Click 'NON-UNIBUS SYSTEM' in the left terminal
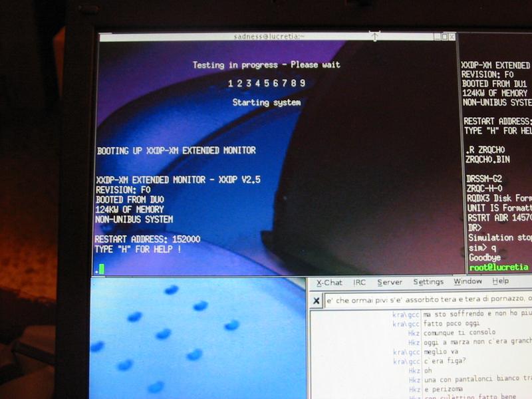This screenshot has height=399, width=532. point(134,219)
